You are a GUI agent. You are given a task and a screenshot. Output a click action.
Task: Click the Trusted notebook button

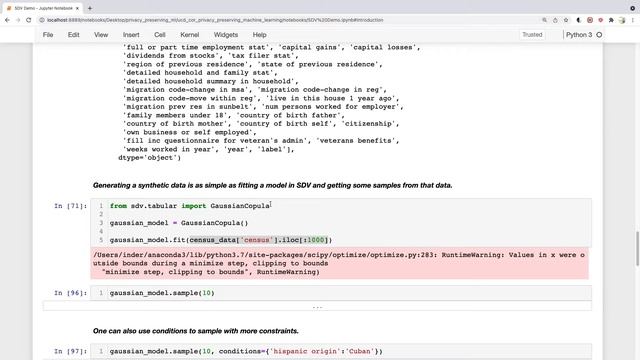pos(532,35)
